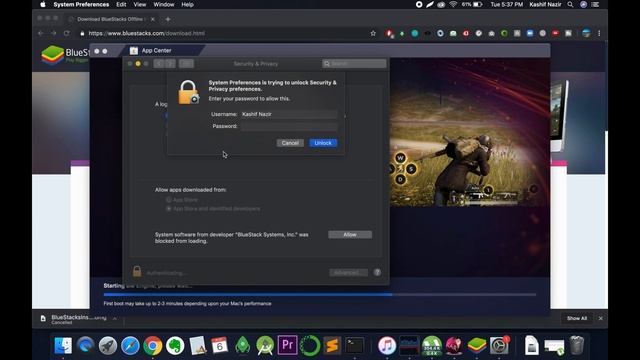Reload the BlueStacks download page

tap(67, 33)
